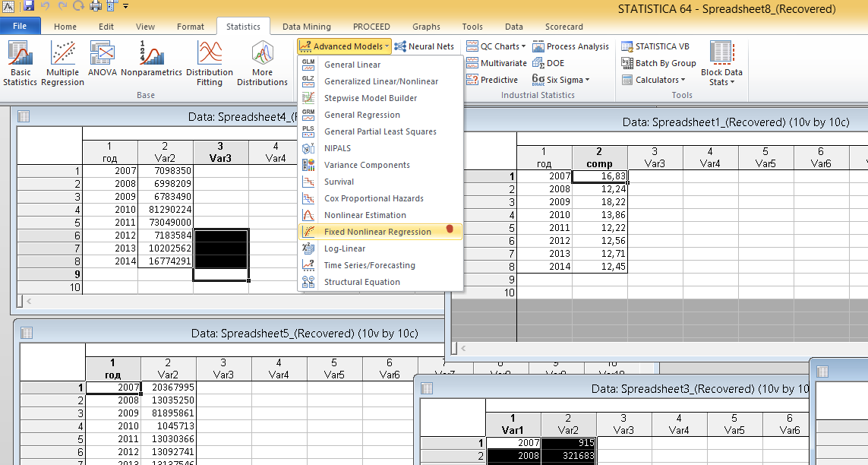Image resolution: width=868 pixels, height=465 pixels.
Task: Select Generalized Linear/Nonlinear model
Action: (x=380, y=81)
